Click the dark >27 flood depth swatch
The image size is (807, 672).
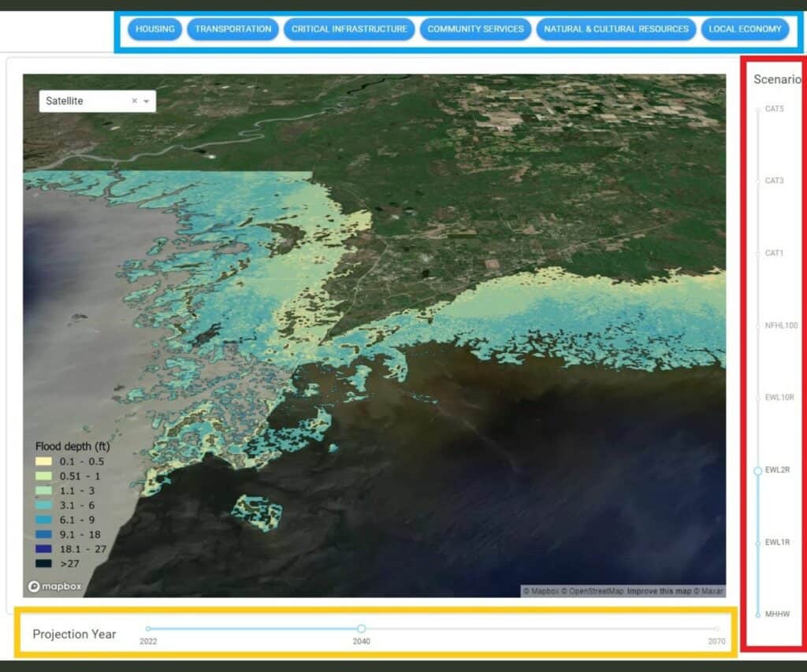[43, 561]
